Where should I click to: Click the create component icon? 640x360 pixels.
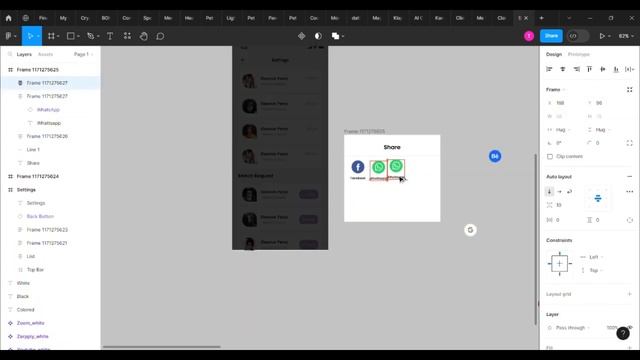tap(301, 36)
